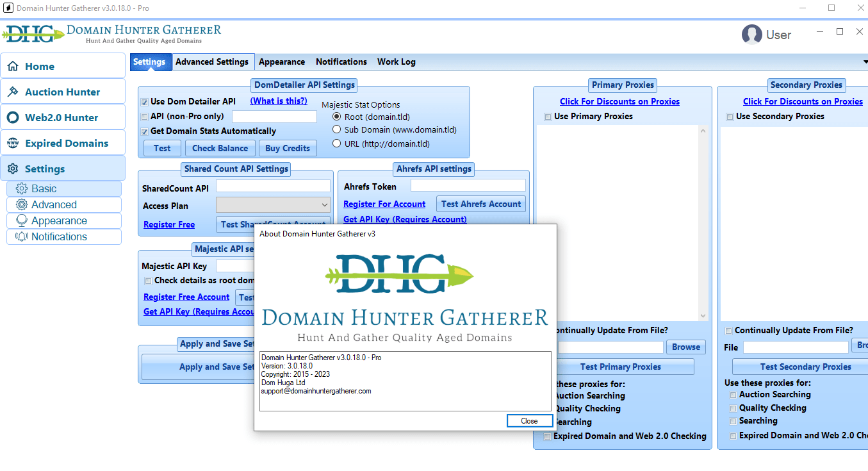Click the secondary proxies File input field
This screenshot has height=471, width=868.
click(x=796, y=347)
